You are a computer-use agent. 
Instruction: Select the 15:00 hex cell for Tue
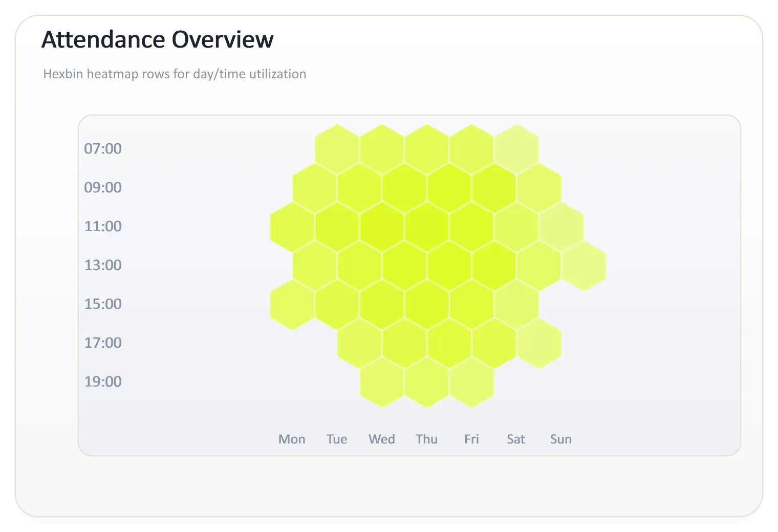click(x=337, y=305)
